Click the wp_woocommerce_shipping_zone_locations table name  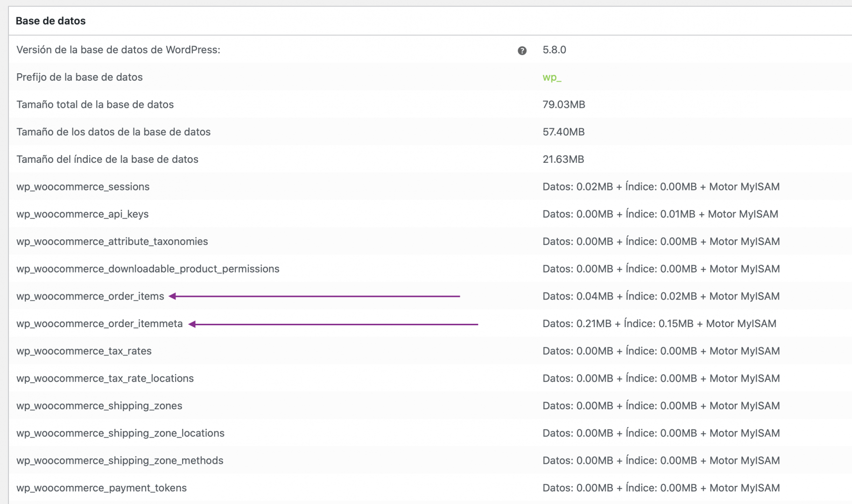120,433
